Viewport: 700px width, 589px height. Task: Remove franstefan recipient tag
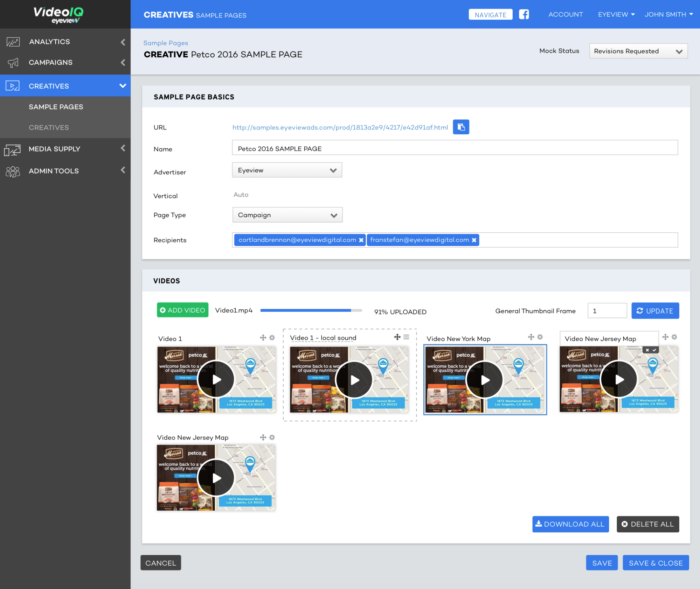click(x=474, y=240)
